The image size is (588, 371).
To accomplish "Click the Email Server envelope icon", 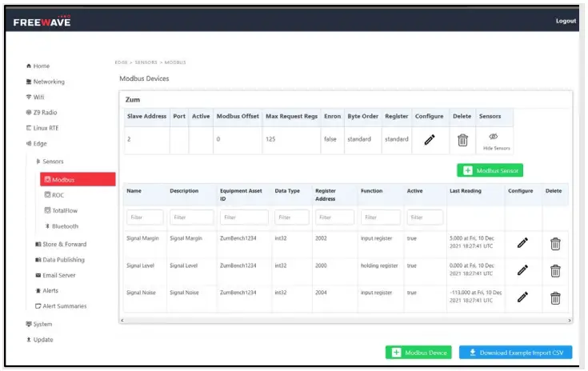I will pyautogui.click(x=38, y=275).
